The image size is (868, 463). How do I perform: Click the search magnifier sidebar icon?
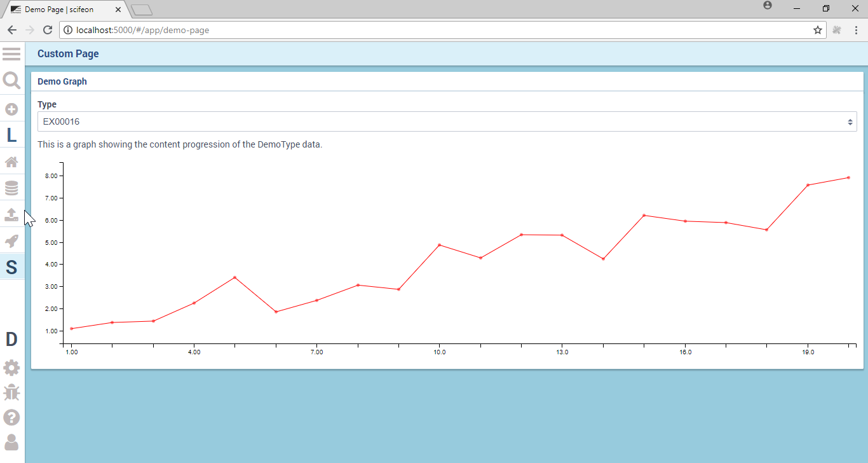[11, 80]
